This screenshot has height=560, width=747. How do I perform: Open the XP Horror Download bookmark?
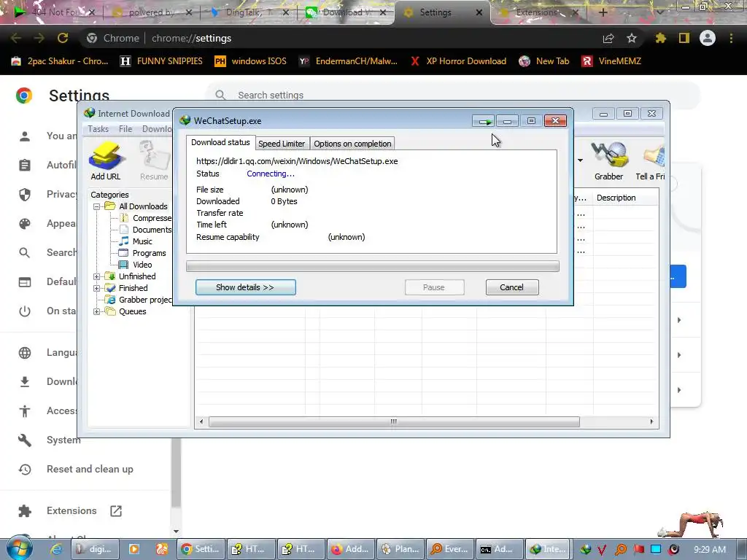pyautogui.click(x=458, y=61)
